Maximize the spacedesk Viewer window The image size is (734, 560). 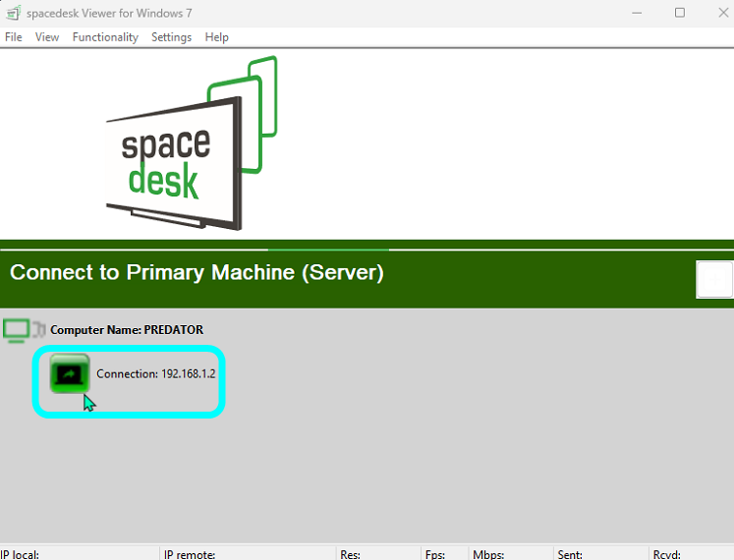click(680, 13)
